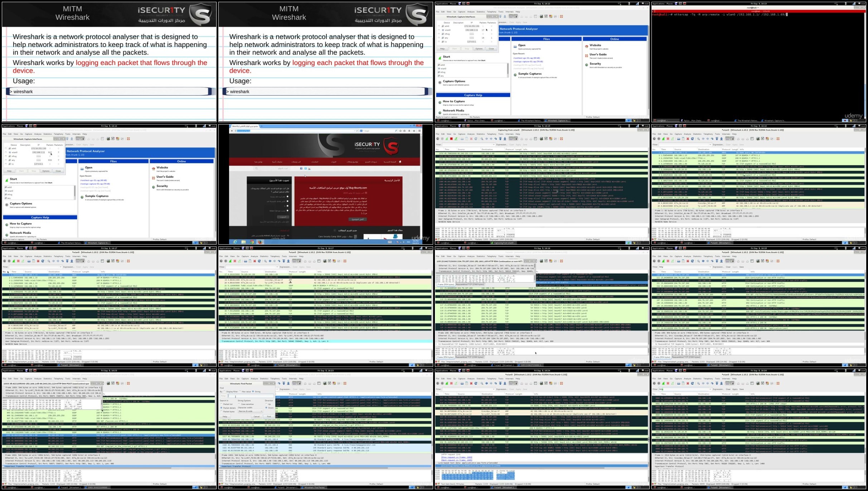Jump to the last packet icon, 16:19 frame
Screen dimensions: 868x491
pyautogui.click(x=721, y=261)
